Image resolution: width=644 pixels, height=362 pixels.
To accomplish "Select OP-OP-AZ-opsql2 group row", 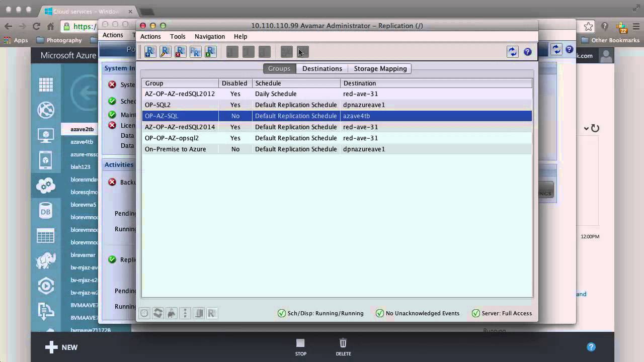I will [337, 138].
